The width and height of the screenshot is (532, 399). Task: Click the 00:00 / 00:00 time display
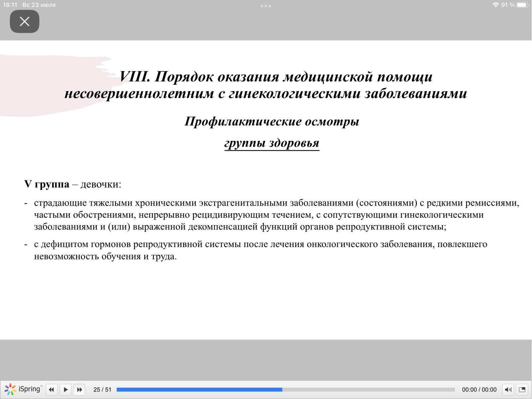[x=479, y=390]
